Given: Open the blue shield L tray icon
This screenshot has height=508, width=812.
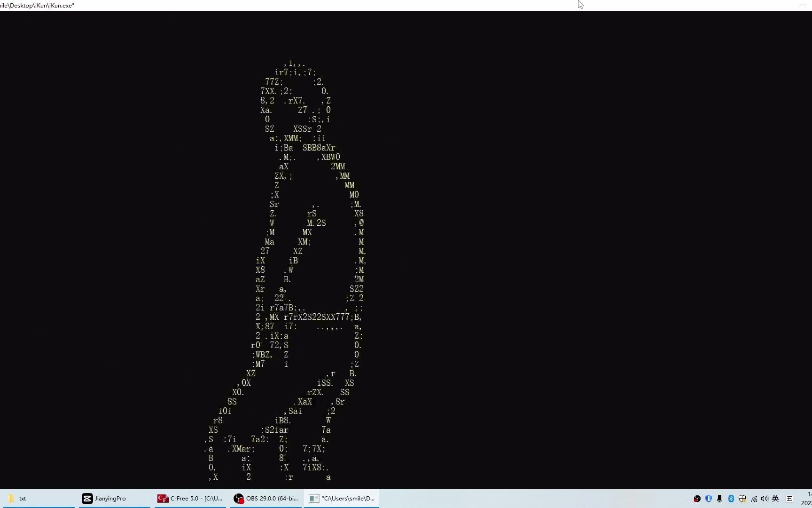Looking at the screenshot, I should (x=709, y=499).
